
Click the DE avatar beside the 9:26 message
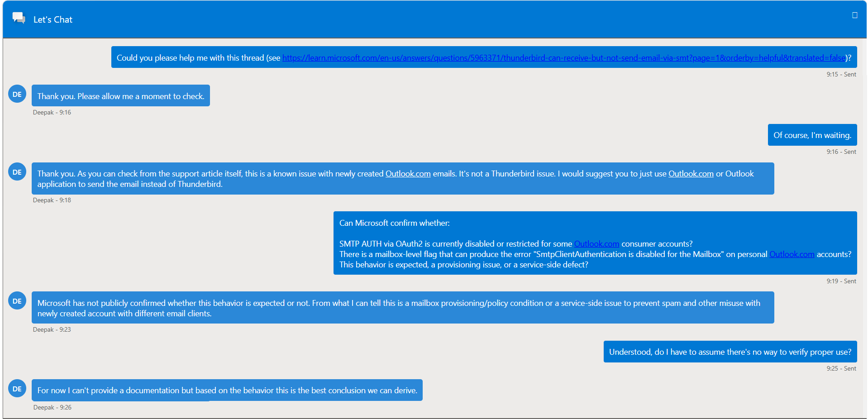tap(17, 389)
